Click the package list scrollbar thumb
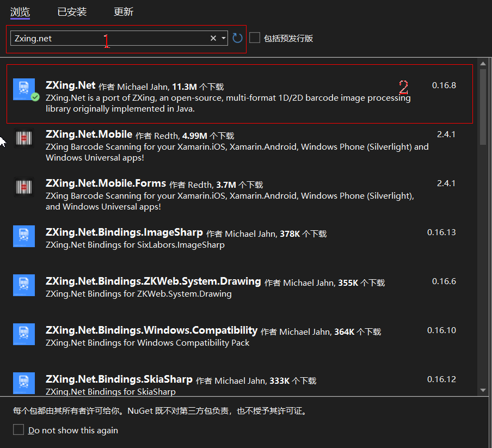Image resolution: width=492 pixels, height=448 pixels. (x=483, y=107)
